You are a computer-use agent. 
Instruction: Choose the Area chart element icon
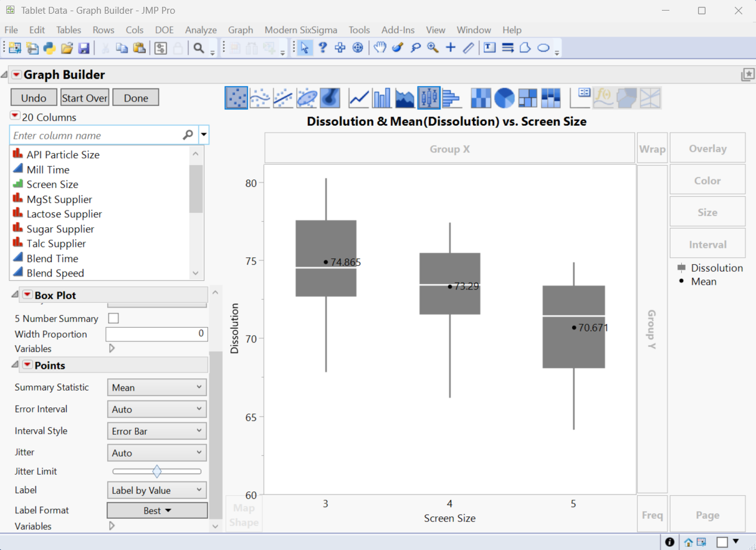click(405, 98)
